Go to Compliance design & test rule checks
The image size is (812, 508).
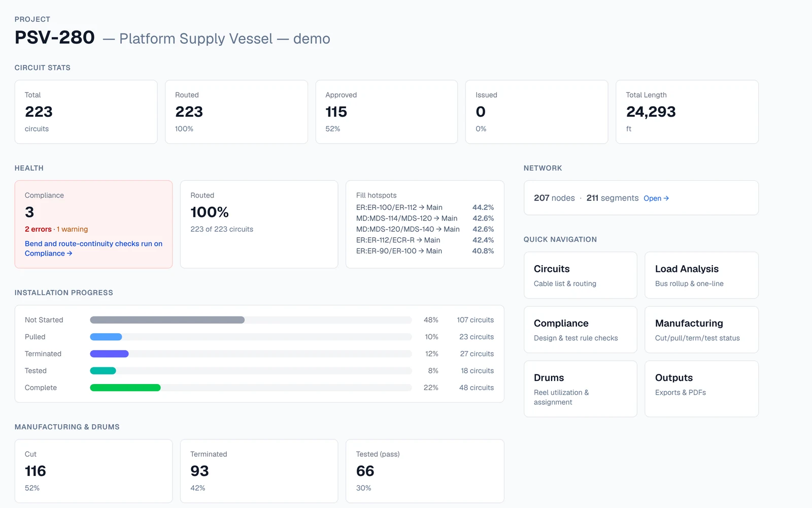click(x=580, y=330)
